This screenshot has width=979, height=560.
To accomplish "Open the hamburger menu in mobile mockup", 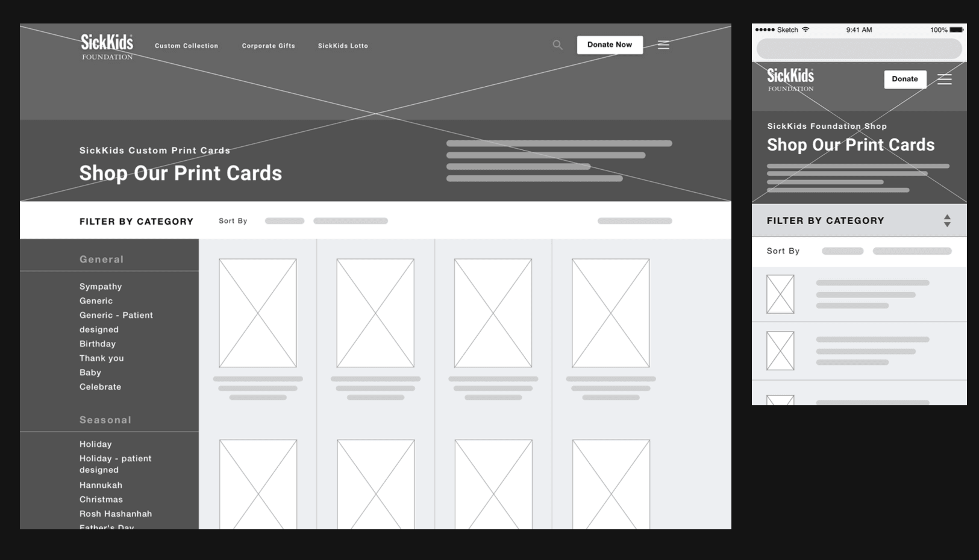I will point(945,79).
